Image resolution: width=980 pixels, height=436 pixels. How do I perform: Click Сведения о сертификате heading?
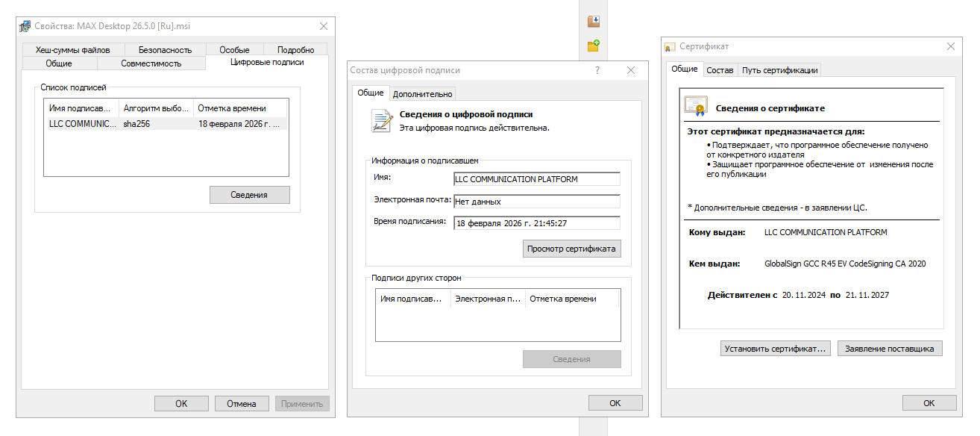point(770,108)
